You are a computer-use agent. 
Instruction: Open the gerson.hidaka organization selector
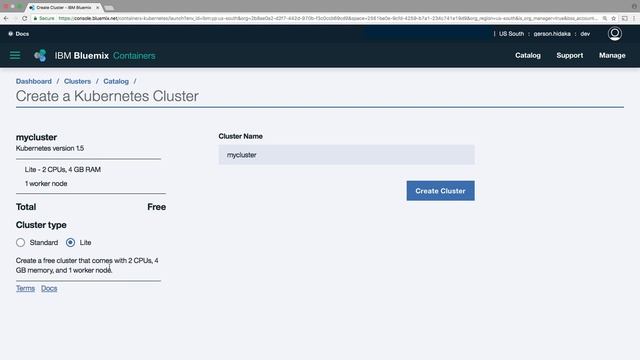(552, 33)
